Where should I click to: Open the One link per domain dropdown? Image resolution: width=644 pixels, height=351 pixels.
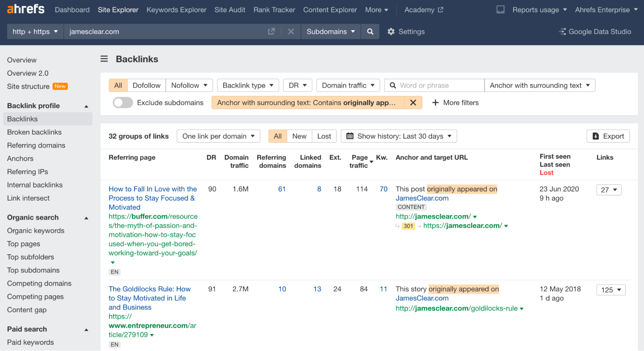[218, 136]
